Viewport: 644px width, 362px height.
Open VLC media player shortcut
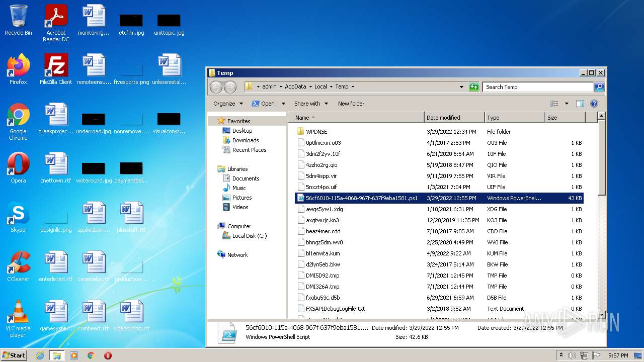tap(18, 318)
